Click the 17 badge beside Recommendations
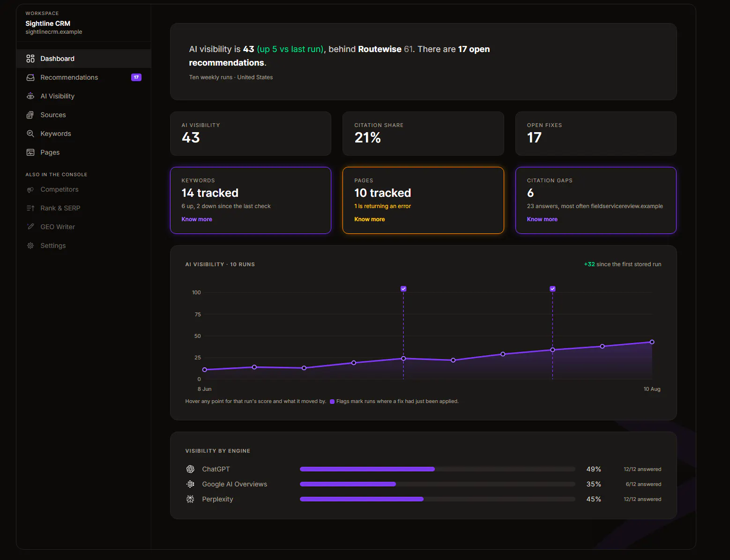Viewport: 730px width, 560px height. point(136,77)
